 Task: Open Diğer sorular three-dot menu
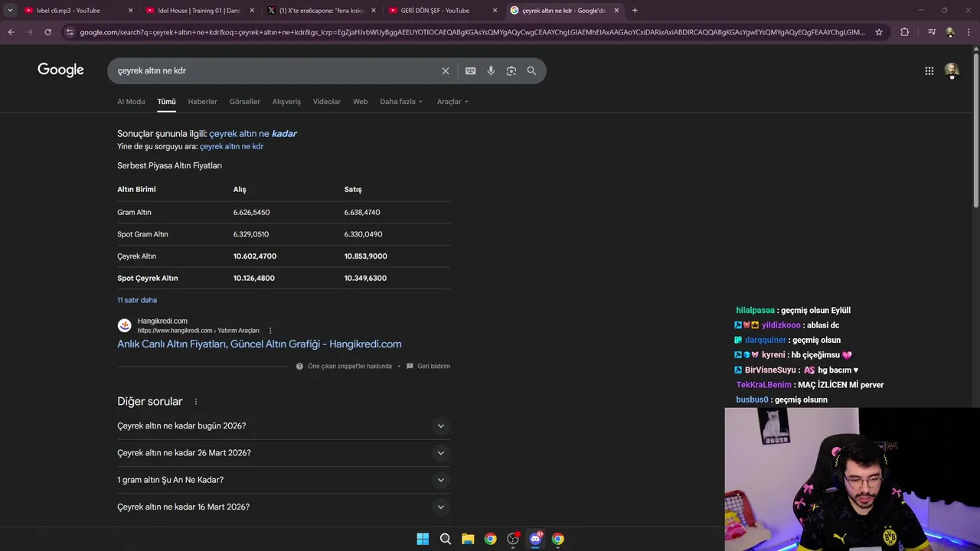coord(196,402)
